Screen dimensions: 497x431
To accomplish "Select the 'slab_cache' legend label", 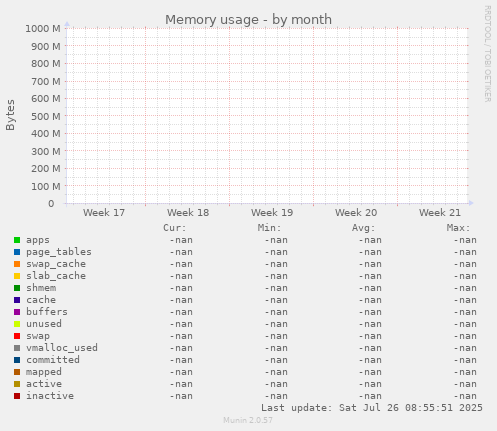I will (x=56, y=276).
